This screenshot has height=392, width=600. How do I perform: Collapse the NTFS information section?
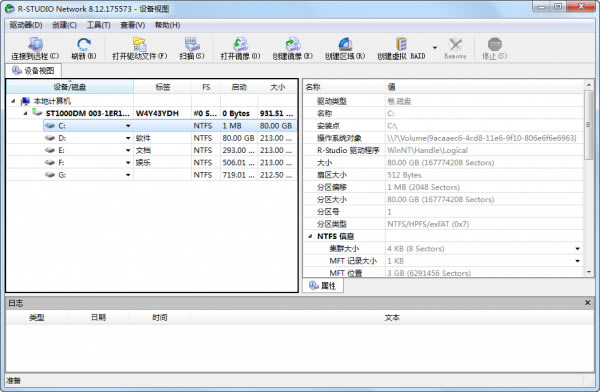(310, 236)
